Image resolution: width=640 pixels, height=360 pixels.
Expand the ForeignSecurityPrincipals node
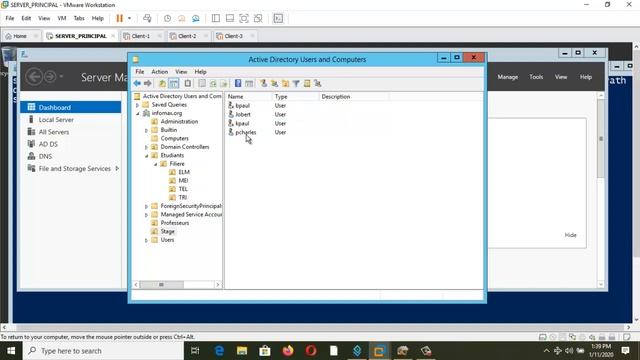(x=146, y=206)
